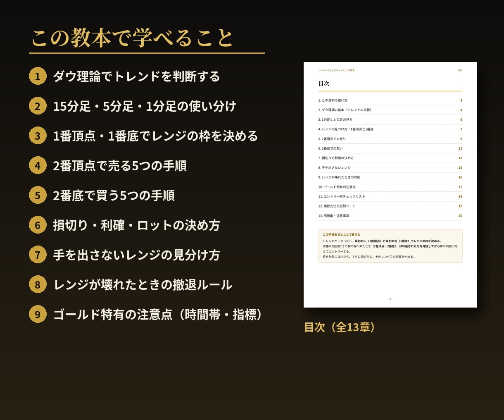Select the line 'ダウ理論でトレンドを判断する'
Screen dimensions: 504x420
136,76
